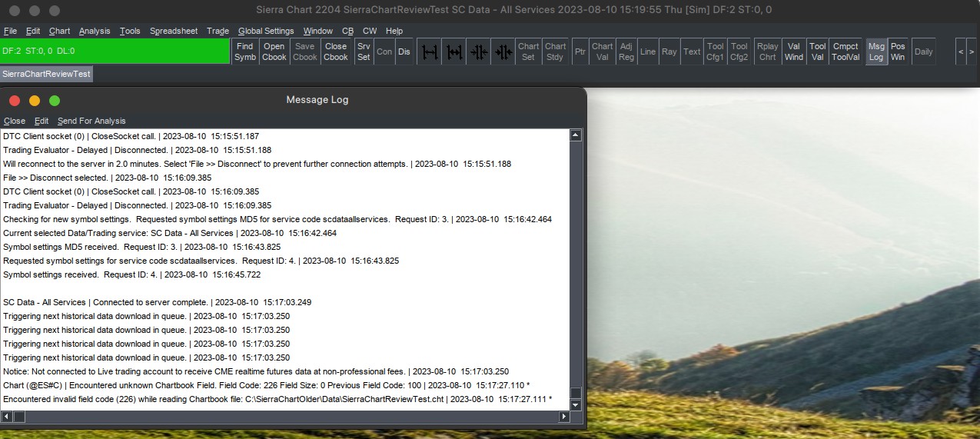Toggle the Val Wind window button

point(794,52)
